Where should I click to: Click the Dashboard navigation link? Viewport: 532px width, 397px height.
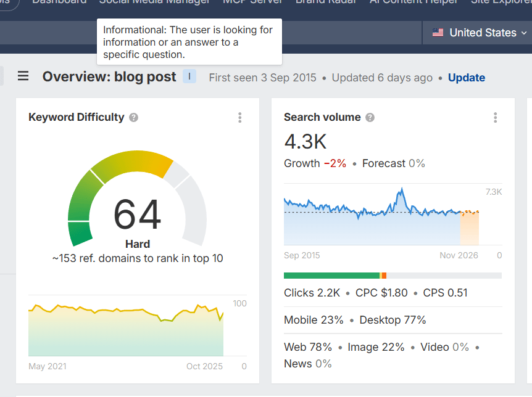click(59, 2)
